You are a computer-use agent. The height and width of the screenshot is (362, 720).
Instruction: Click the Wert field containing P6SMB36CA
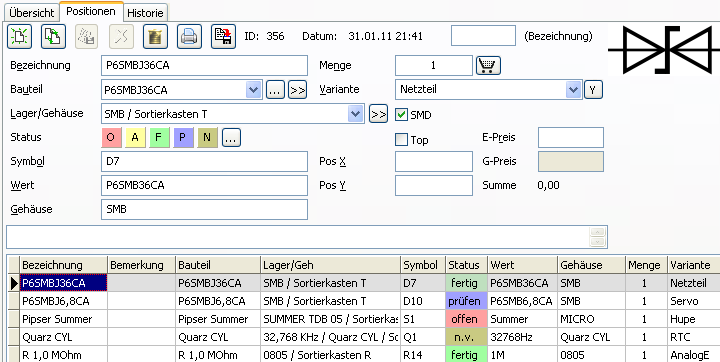coord(204,186)
